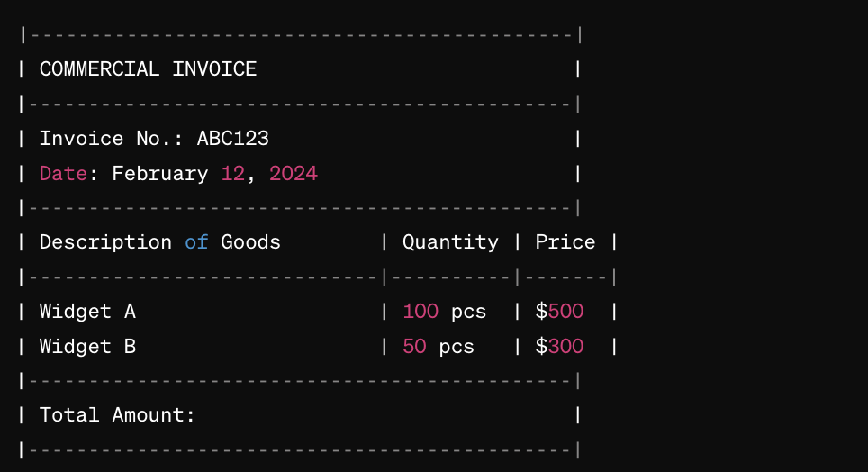Click the price $500
The image size is (868, 472).
pos(559,312)
